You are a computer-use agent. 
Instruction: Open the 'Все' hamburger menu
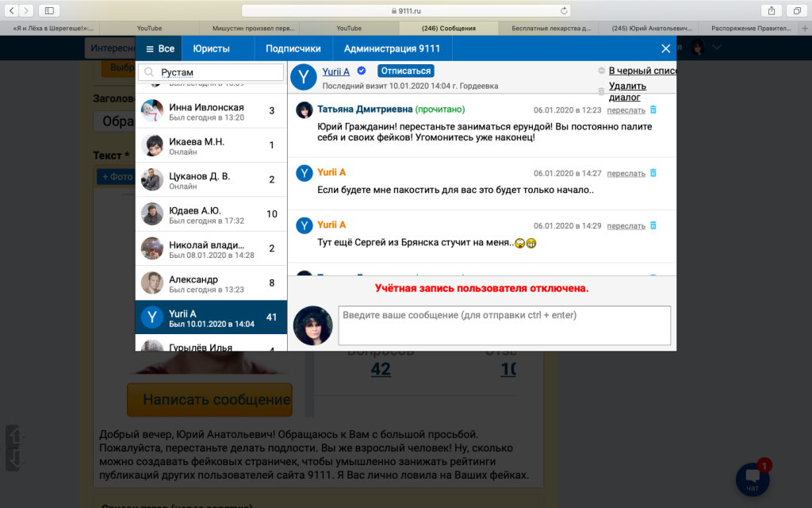159,48
